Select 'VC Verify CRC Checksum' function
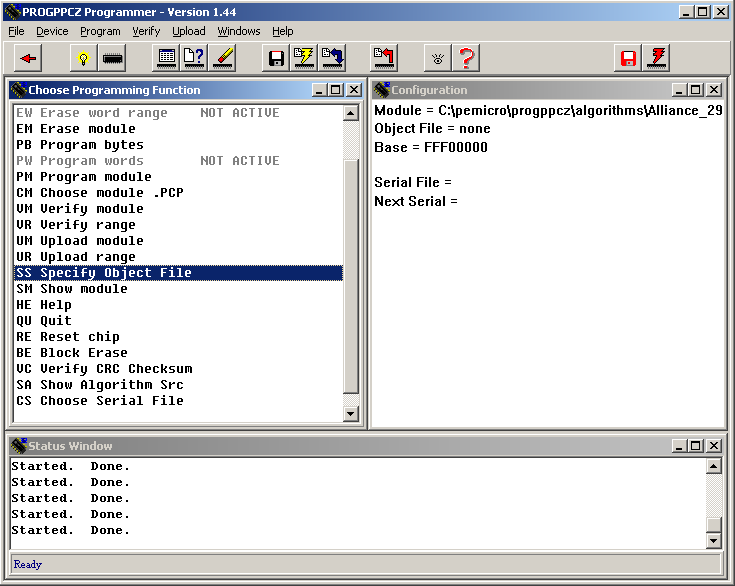Image resolution: width=735 pixels, height=586 pixels. [179, 368]
